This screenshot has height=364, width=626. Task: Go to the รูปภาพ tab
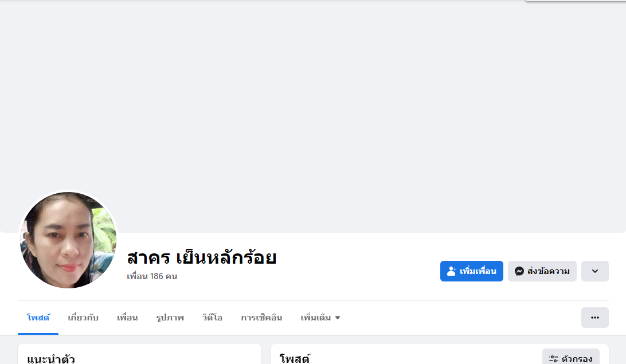(x=170, y=318)
